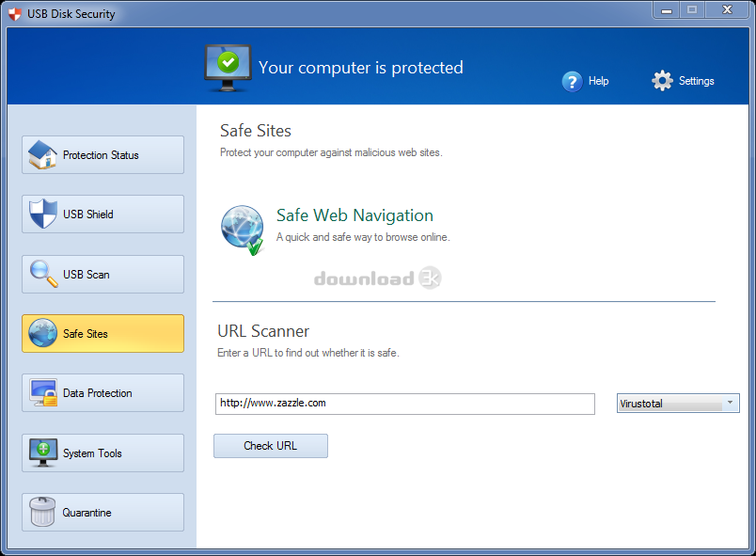Click the System Tools monitor icon
This screenshot has height=556, width=756.
pos(43,453)
